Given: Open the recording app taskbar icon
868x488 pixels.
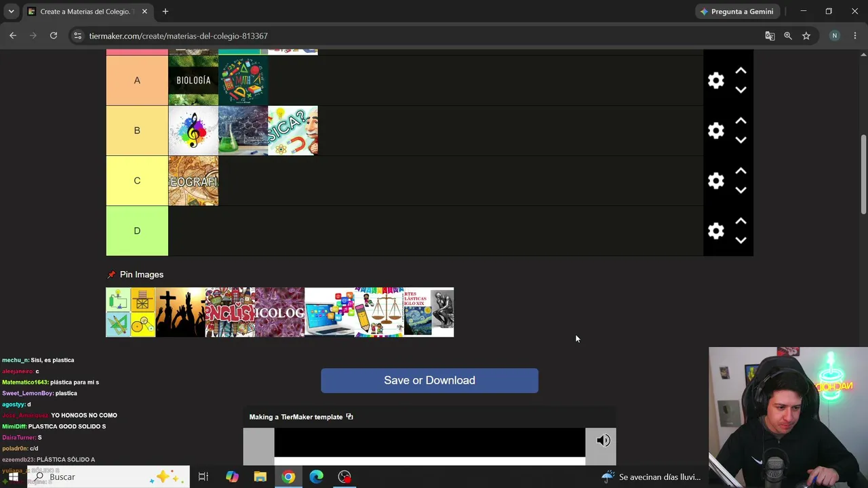Looking at the screenshot, I should (344, 477).
